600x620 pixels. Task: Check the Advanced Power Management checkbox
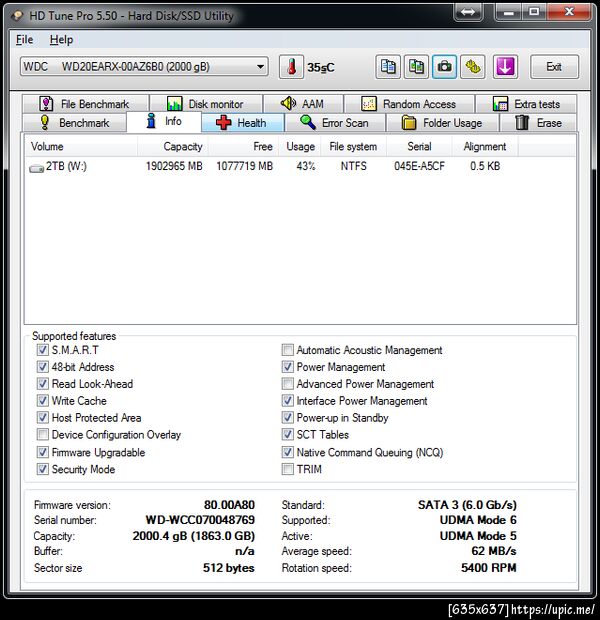pos(288,384)
